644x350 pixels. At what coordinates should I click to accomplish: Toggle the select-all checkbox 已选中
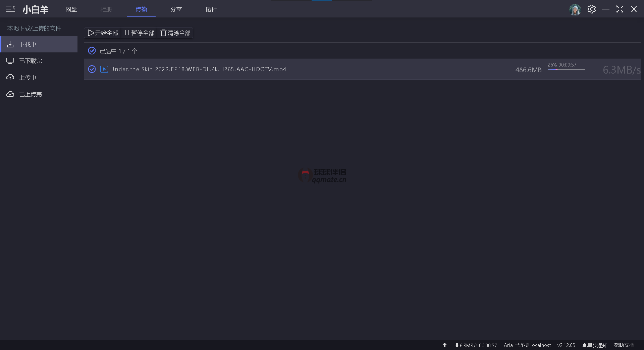click(x=92, y=51)
